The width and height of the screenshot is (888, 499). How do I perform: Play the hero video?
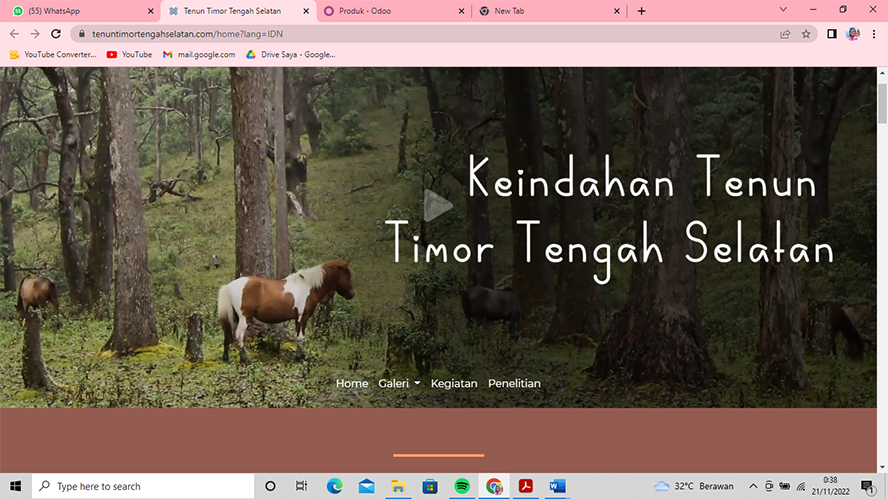[x=437, y=205]
